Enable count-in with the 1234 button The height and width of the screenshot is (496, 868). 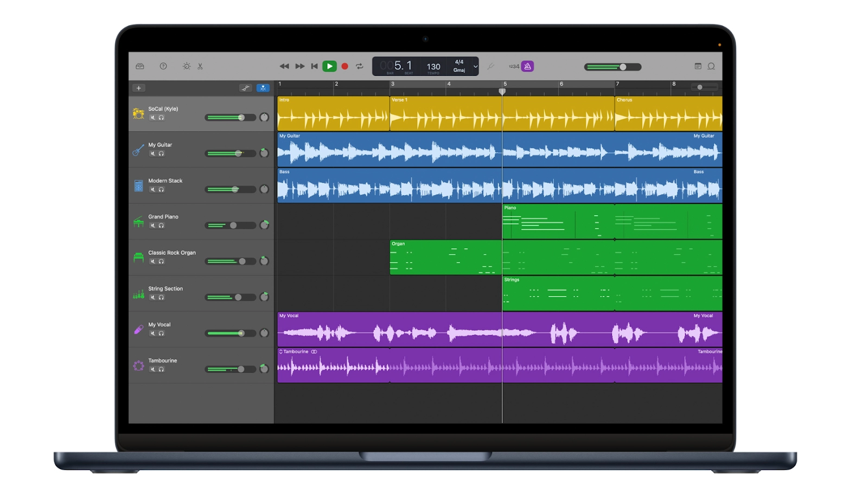(x=514, y=66)
